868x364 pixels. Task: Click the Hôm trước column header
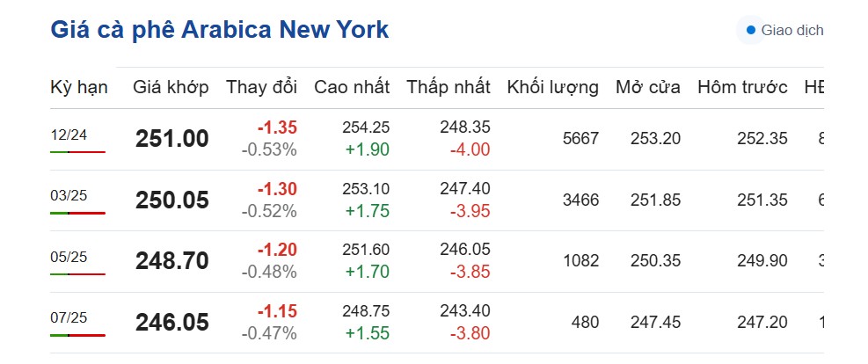tap(742, 87)
